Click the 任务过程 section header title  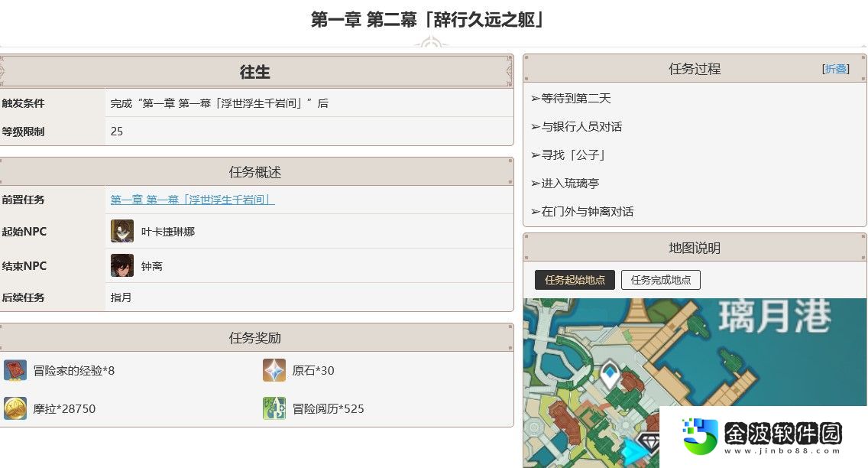[x=695, y=69]
